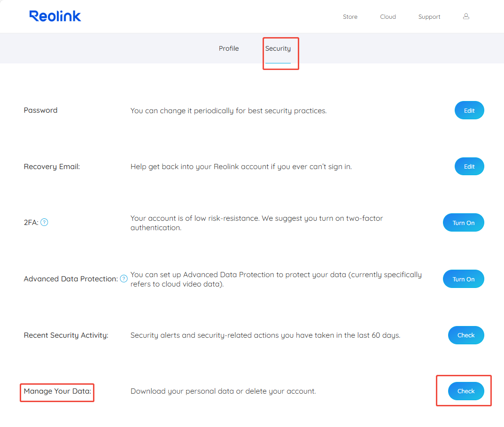Edit the account Password
The width and height of the screenshot is (504, 427).
tap(469, 110)
